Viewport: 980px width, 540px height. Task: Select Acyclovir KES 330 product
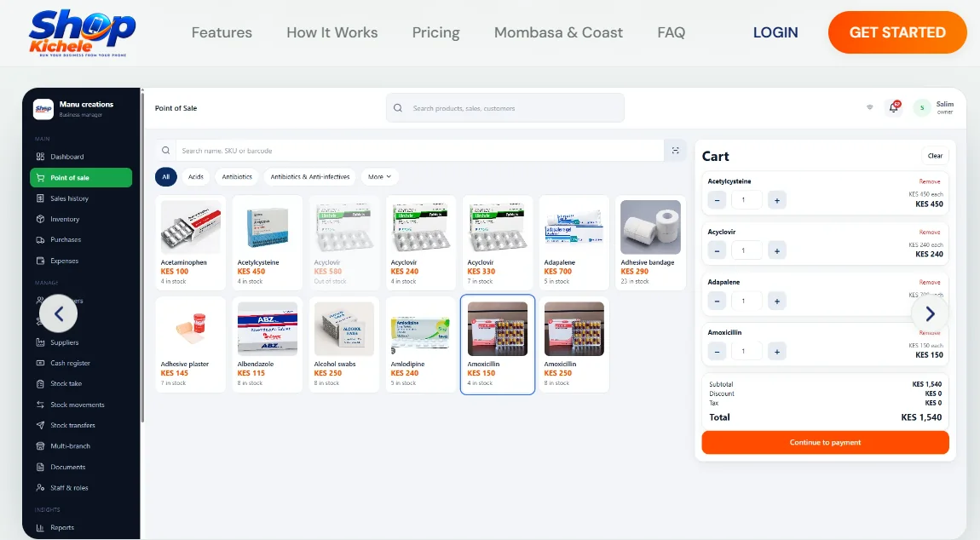pos(498,243)
